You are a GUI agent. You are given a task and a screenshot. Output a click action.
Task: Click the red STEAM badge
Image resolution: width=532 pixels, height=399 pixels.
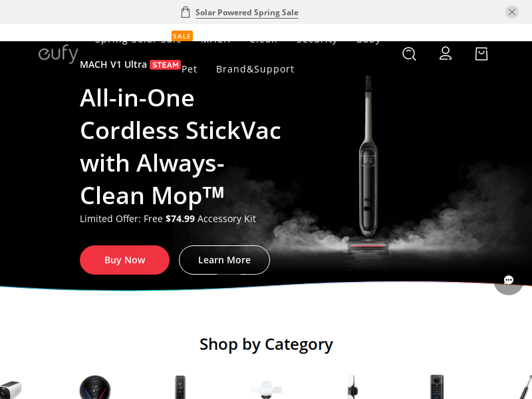(x=165, y=65)
